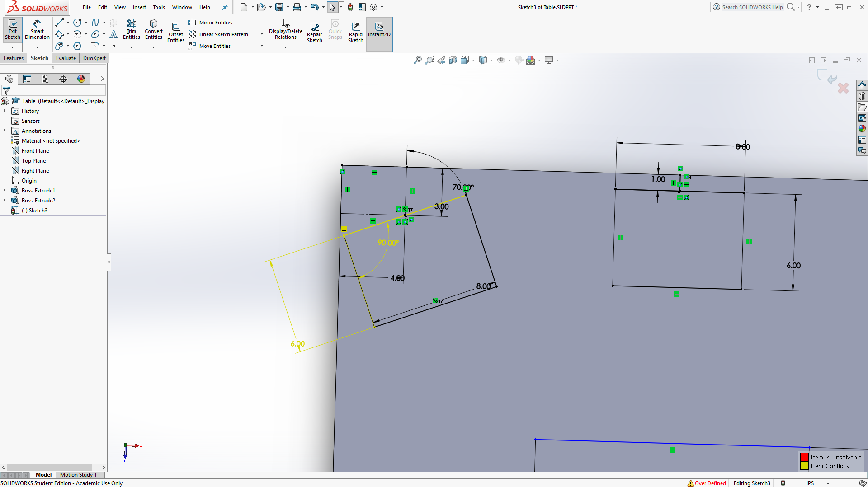Switch to Motion Study 1 tab
The height and width of the screenshot is (487, 868).
pos(78,475)
